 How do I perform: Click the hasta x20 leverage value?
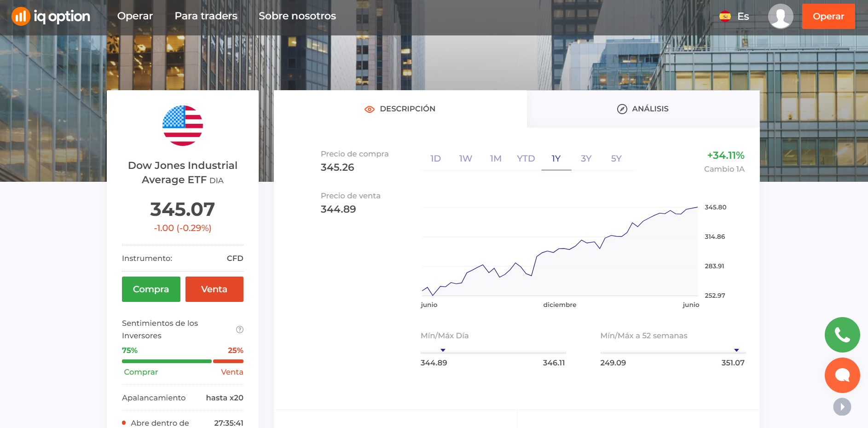click(x=225, y=398)
